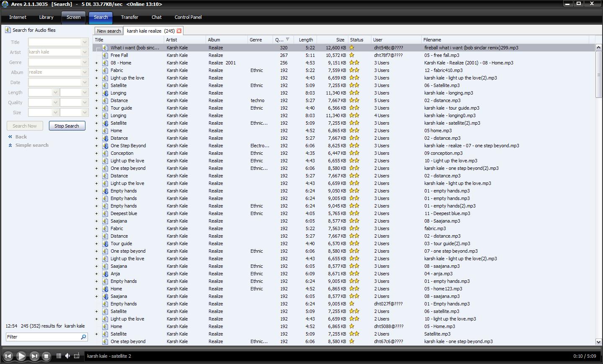Open the radio icon in the player bar

pos(77,356)
